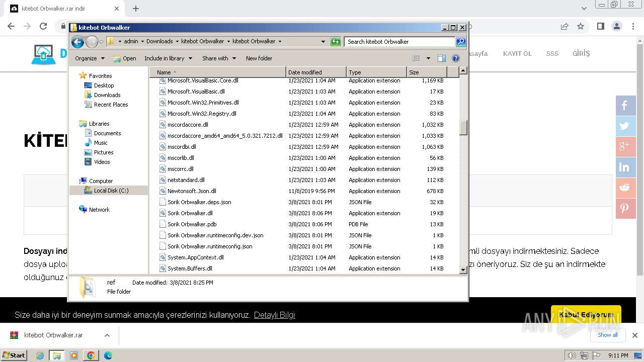Click the Explorer Back navigation button

click(77, 42)
